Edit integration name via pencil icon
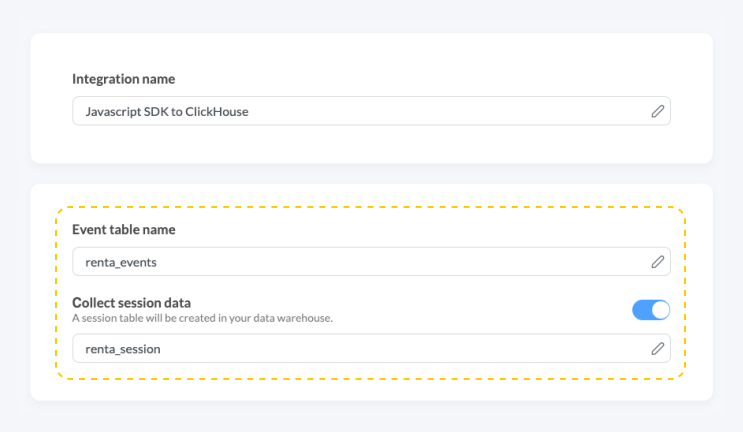 coord(657,111)
